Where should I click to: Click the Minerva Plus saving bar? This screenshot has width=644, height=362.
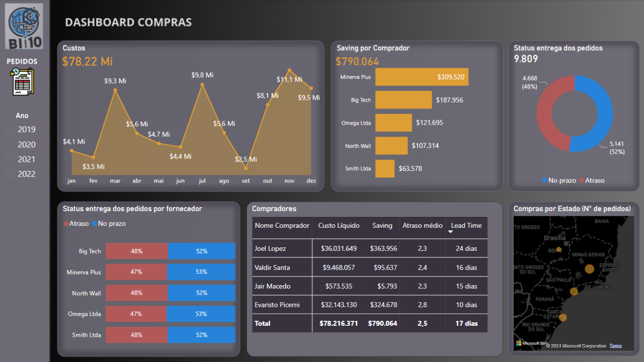point(422,77)
